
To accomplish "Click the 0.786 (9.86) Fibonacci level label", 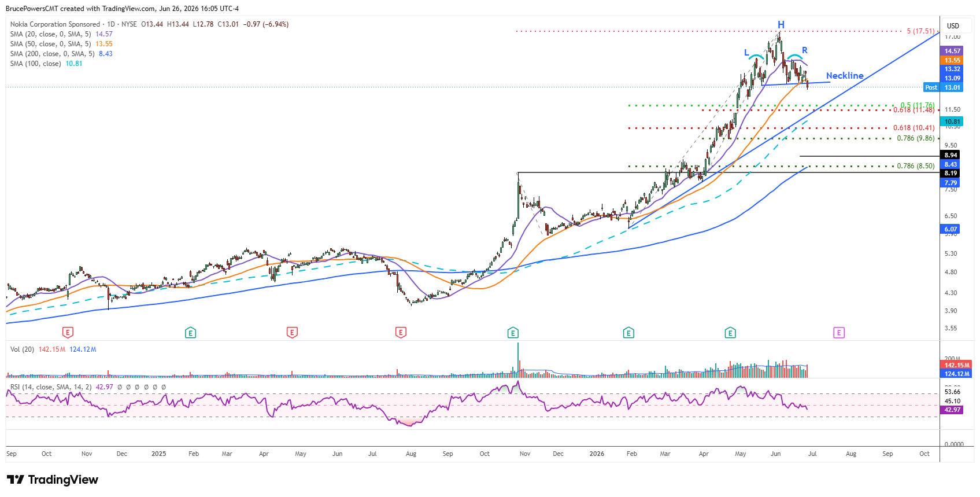I will (916, 138).
